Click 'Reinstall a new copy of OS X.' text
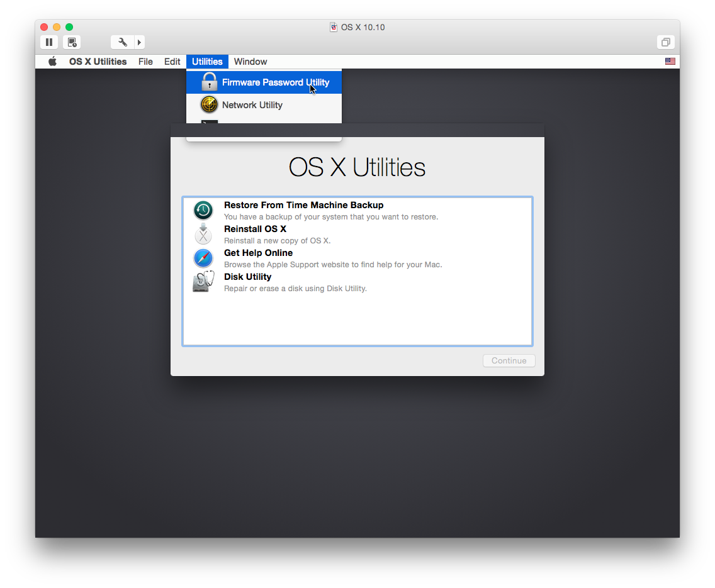 coord(277,240)
